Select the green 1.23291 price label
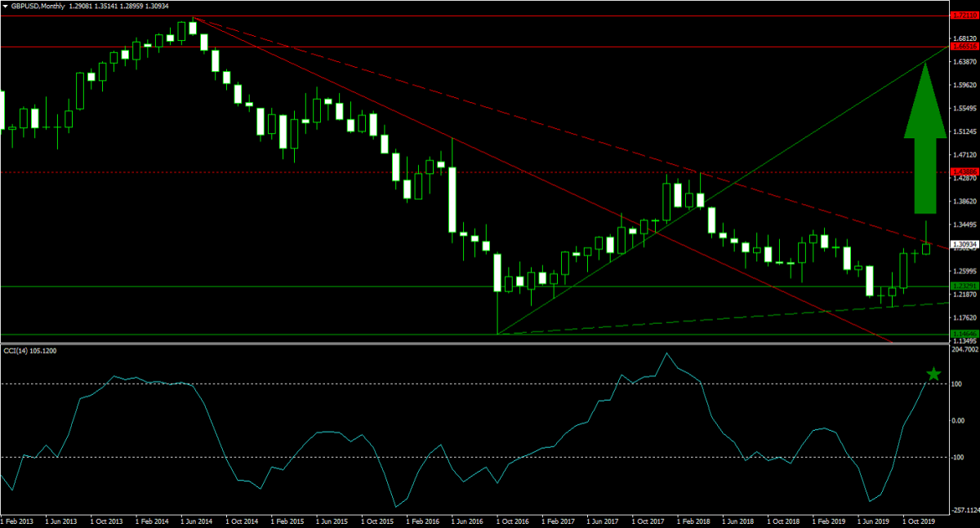This screenshot has height=528, width=980. point(964,286)
